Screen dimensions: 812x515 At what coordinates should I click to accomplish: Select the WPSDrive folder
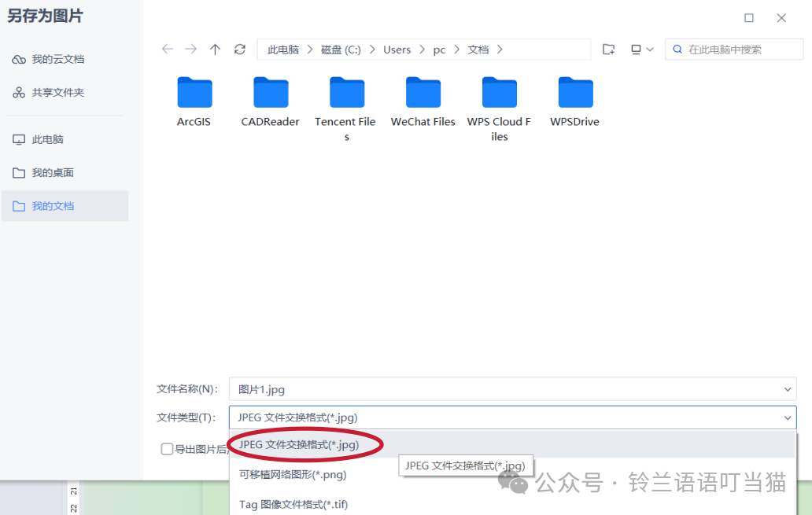coord(575,102)
